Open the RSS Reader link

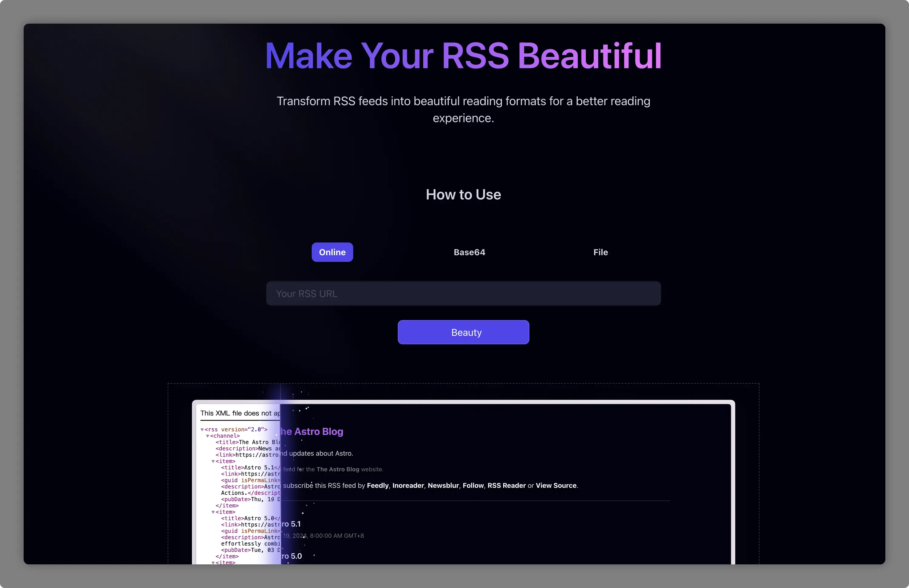506,485
